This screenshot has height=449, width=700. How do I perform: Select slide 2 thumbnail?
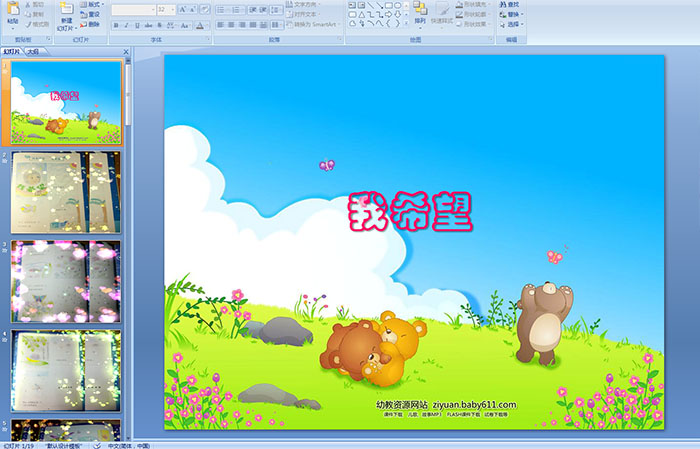[x=66, y=192]
